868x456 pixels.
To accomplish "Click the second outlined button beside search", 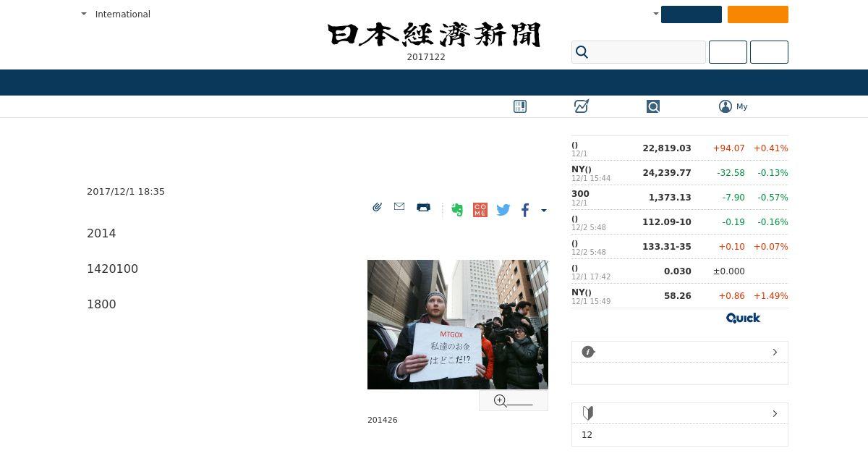I will (769, 52).
